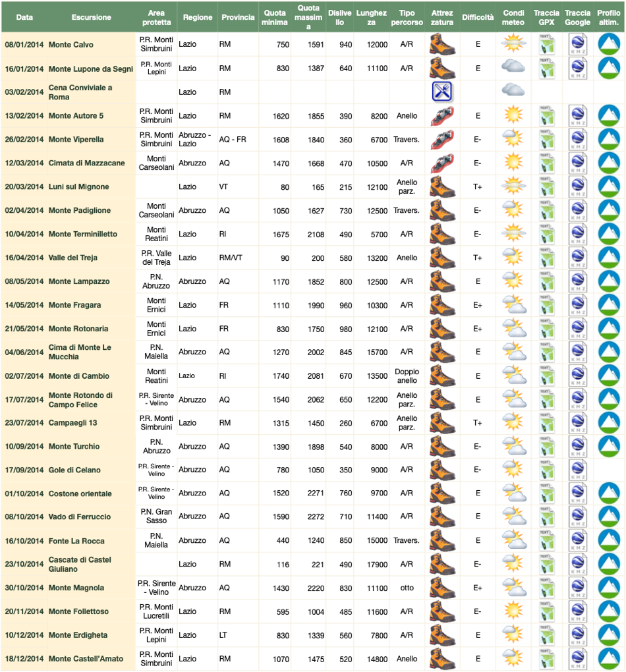Click the Difficoltà column header
This screenshot has width=626, height=672.
click(478, 17)
